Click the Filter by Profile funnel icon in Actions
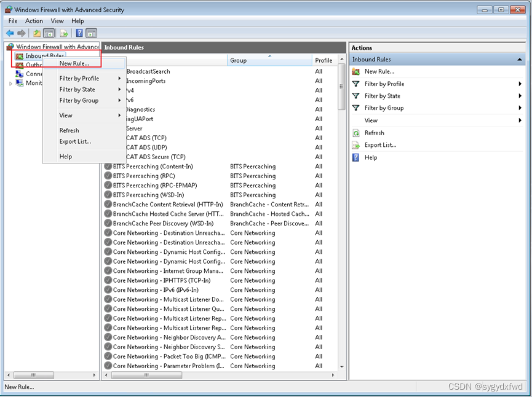The image size is (532, 397). coord(355,84)
